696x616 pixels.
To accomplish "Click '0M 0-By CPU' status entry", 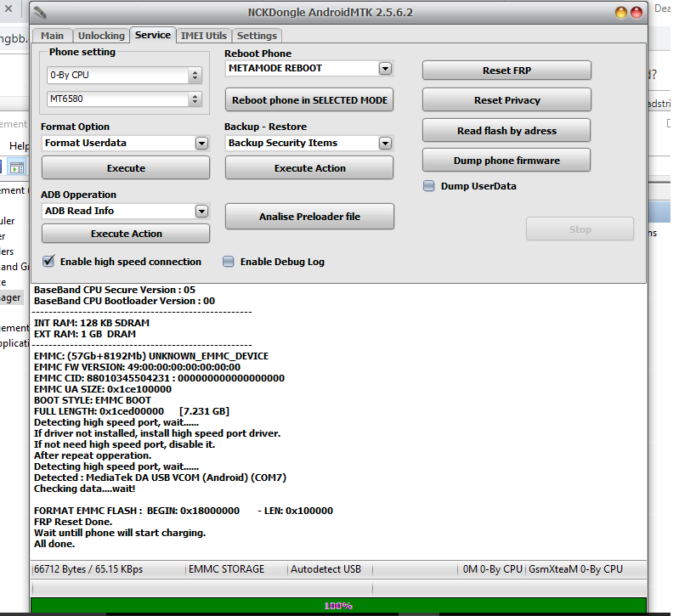I will [x=492, y=569].
